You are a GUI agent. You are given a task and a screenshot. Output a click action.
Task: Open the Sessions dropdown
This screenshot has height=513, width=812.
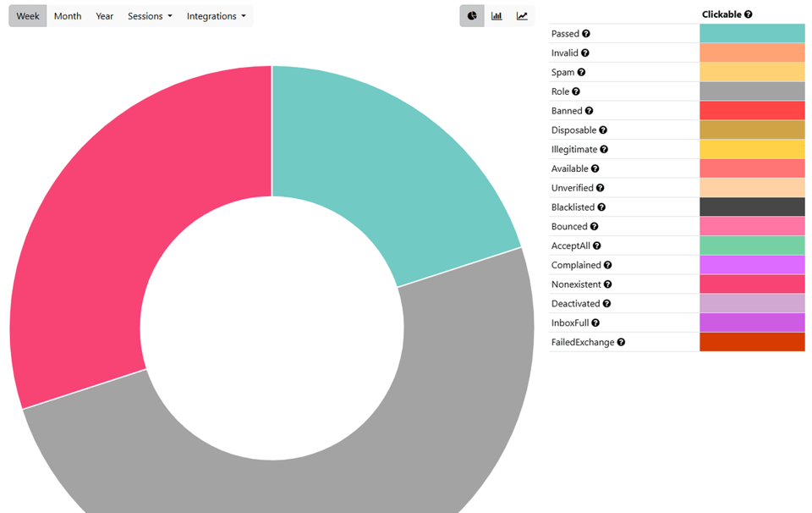pyautogui.click(x=150, y=16)
